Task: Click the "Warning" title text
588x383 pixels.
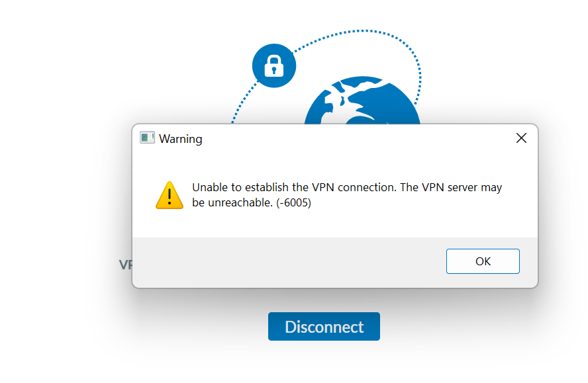Action: click(181, 139)
